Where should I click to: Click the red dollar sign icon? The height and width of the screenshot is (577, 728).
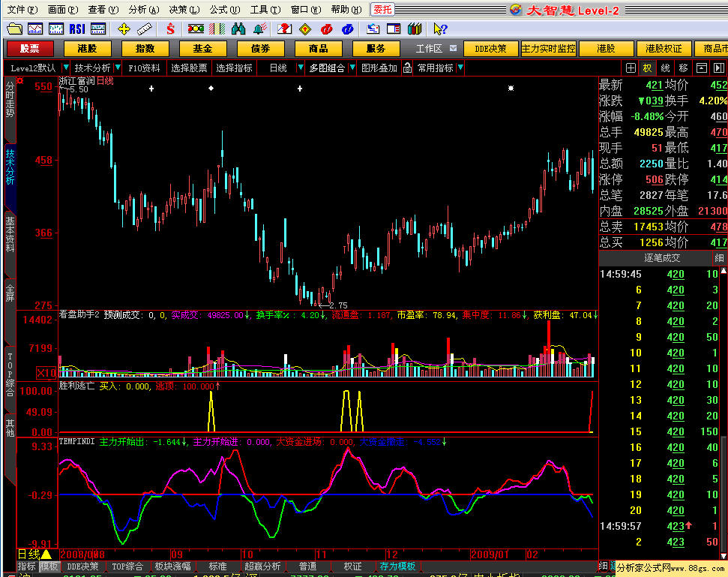(170, 29)
